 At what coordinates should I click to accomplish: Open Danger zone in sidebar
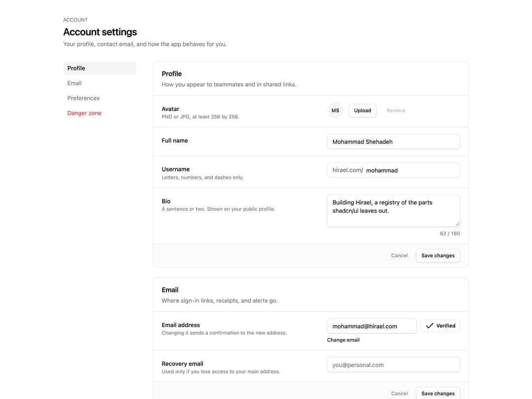100,113
